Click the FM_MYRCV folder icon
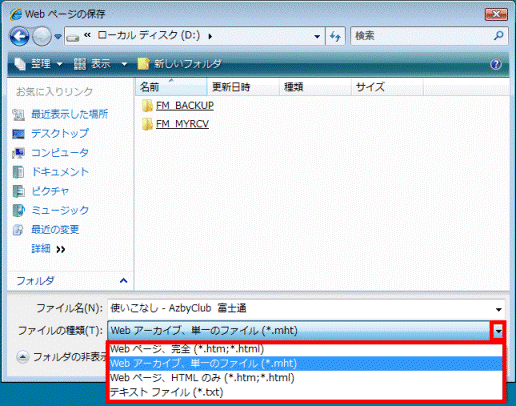Viewport: 516px width, 406px height. pos(147,124)
